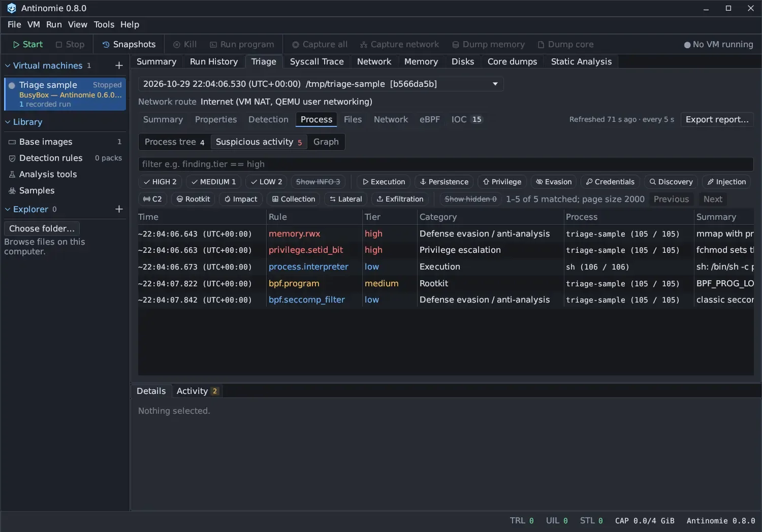This screenshot has width=762, height=532.
Task: Switch to the Static Analysis tab
Action: (x=581, y=61)
